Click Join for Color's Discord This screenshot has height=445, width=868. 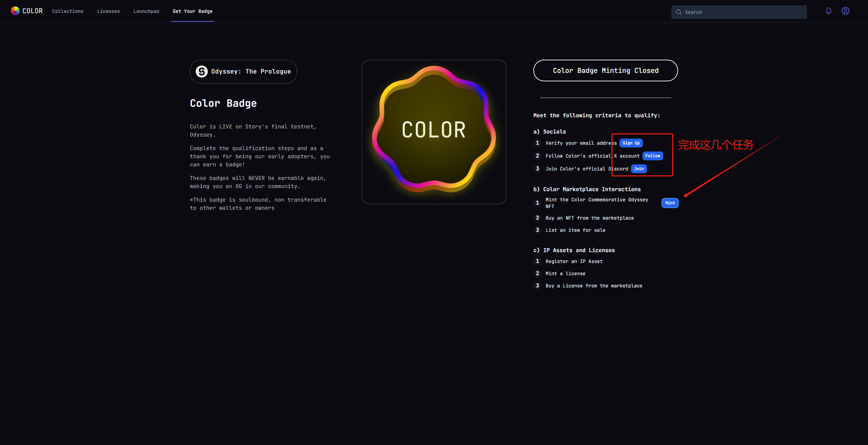pos(639,169)
